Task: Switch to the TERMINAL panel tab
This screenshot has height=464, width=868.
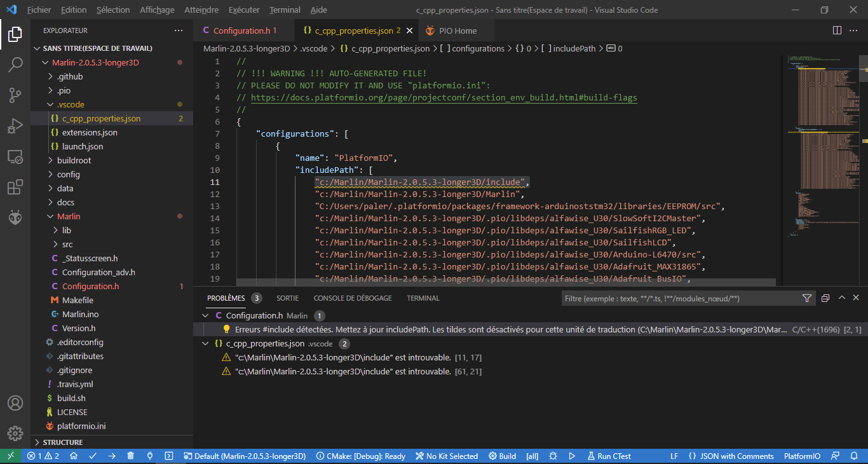Action: pos(423,298)
